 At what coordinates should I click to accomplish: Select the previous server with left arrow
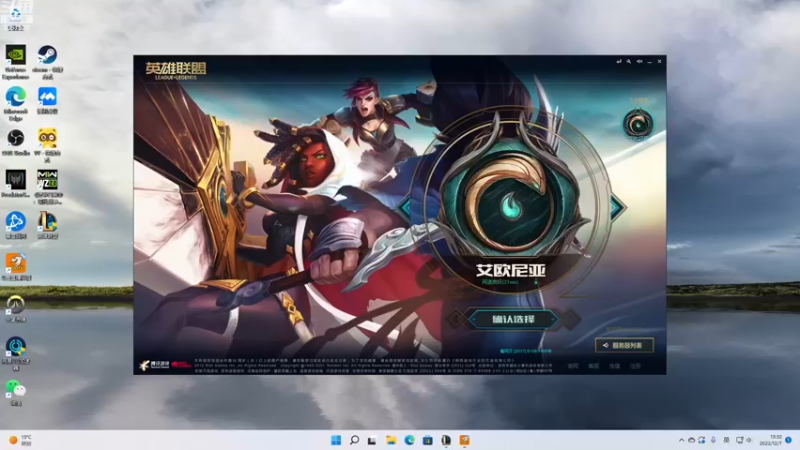coord(406,207)
